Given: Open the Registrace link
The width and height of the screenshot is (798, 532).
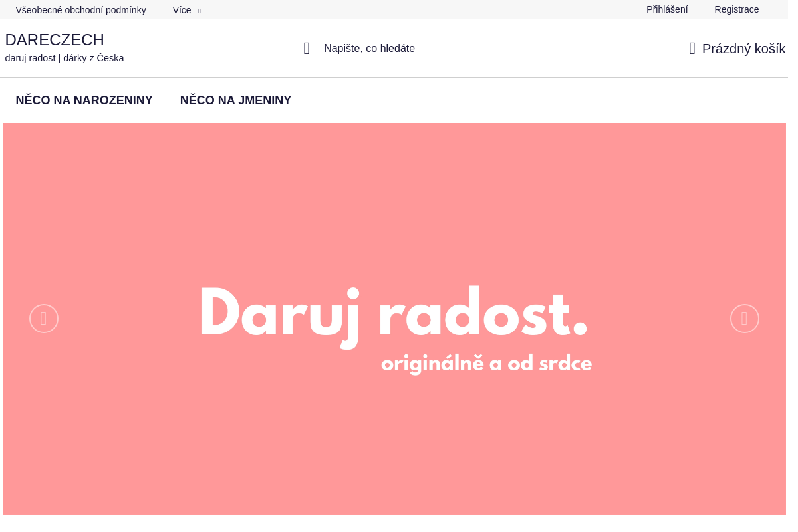Looking at the screenshot, I should point(736,9).
